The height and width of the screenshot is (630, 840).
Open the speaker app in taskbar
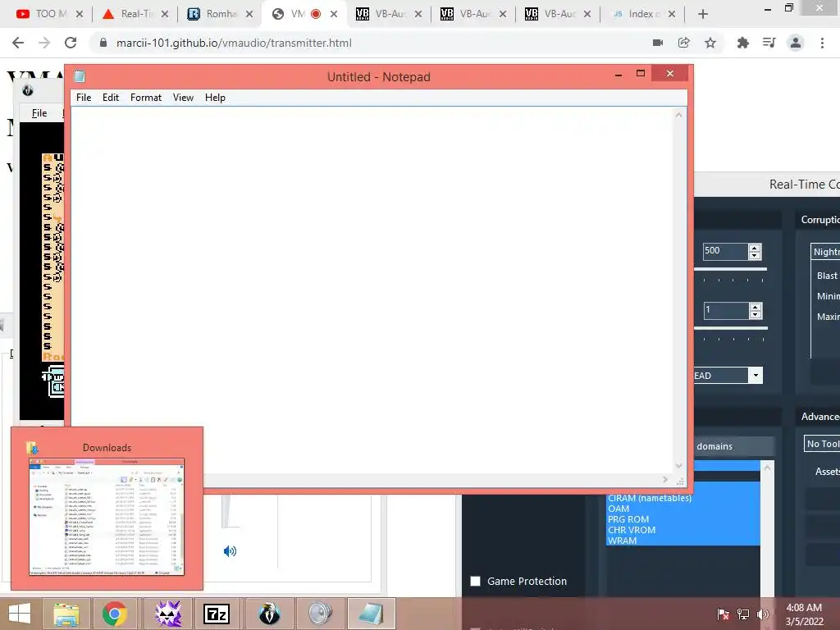click(321, 614)
